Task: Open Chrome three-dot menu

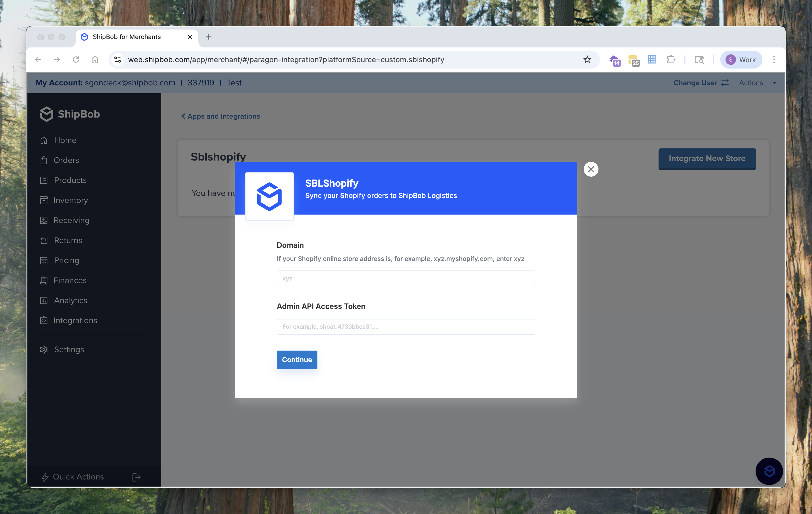Action: tap(774, 60)
